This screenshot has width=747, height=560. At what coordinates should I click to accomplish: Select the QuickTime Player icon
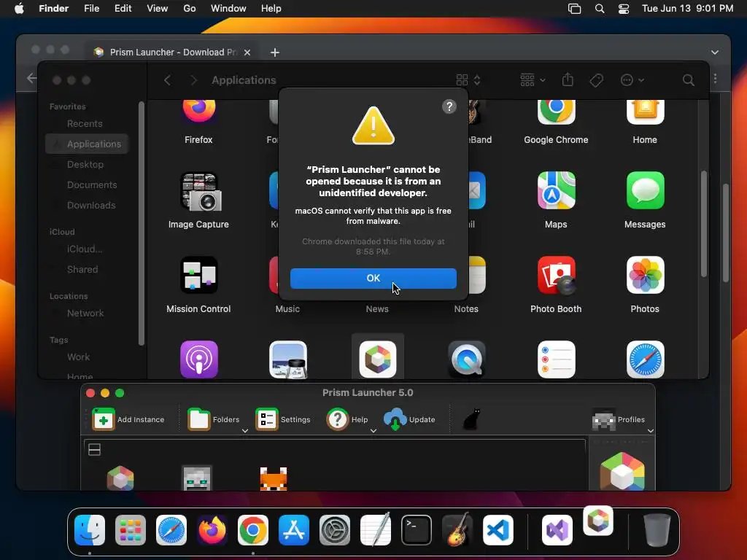pos(466,359)
